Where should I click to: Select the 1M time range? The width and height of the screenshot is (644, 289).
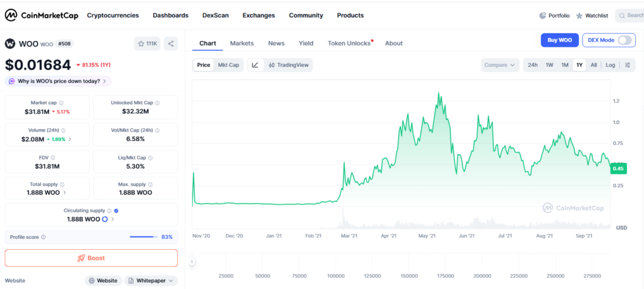(565, 65)
